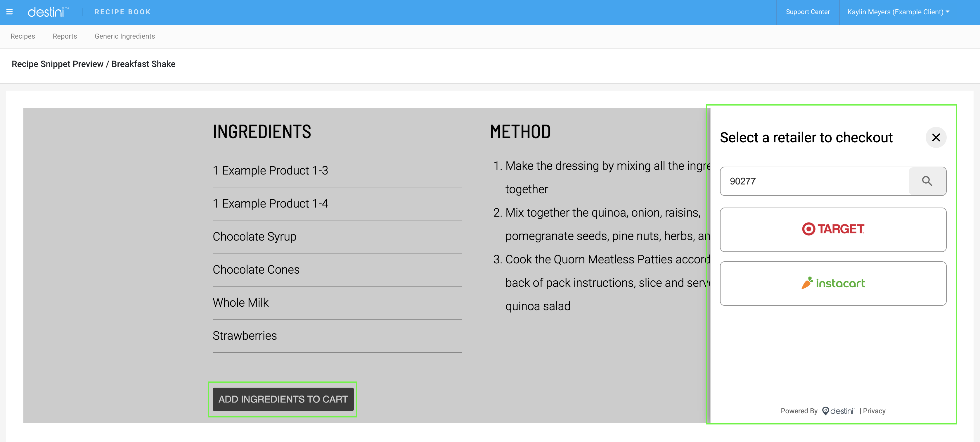Viewport: 980px width, 442px height.
Task: Open the Generic Ingredients section
Action: (124, 36)
